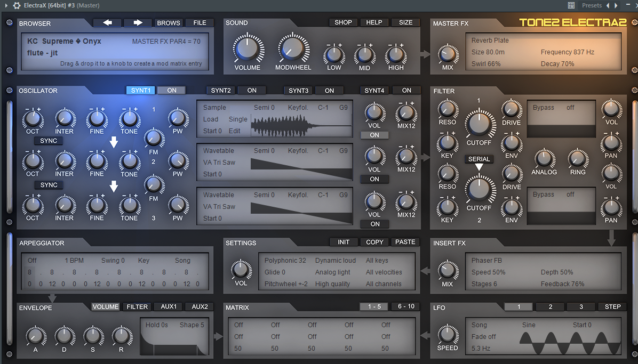
Task: Click COPY in Settings
Action: [x=374, y=242]
